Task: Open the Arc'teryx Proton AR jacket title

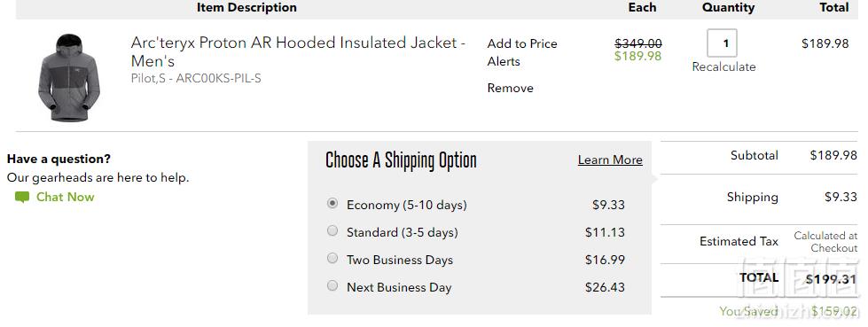Action: coord(299,51)
